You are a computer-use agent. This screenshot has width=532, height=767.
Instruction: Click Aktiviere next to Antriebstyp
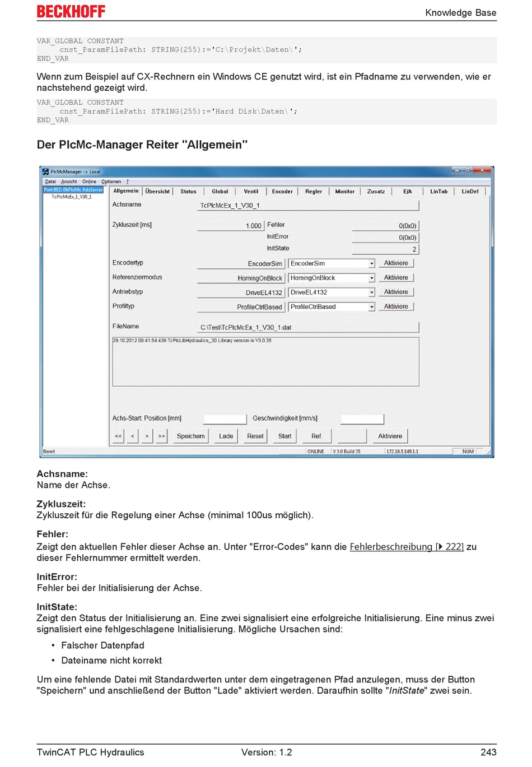(x=396, y=292)
